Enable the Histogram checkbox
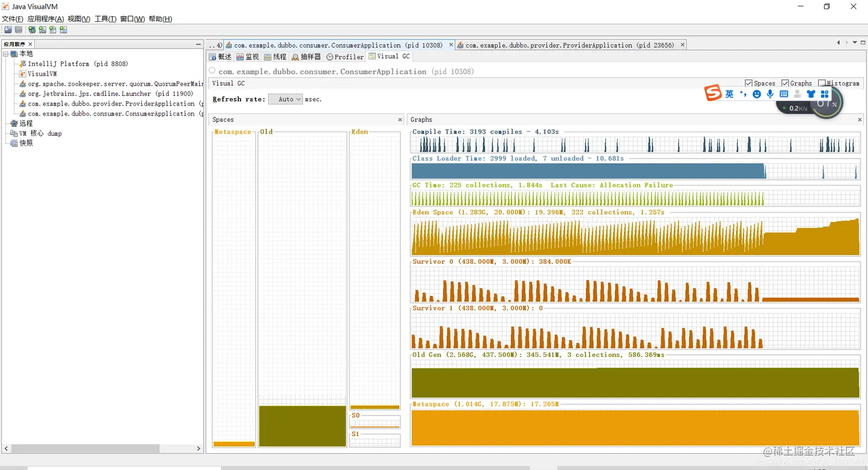The image size is (868, 470). [821, 83]
